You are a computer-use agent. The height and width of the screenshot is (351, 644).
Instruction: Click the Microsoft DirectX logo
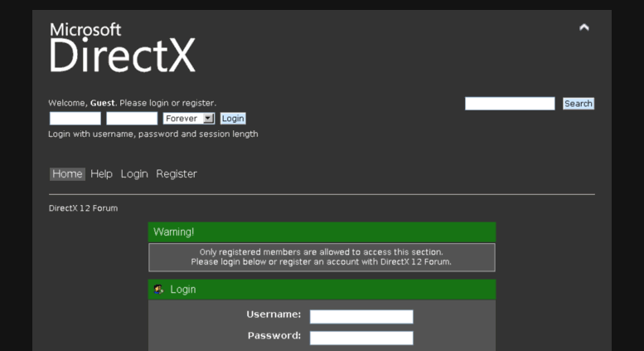122,47
